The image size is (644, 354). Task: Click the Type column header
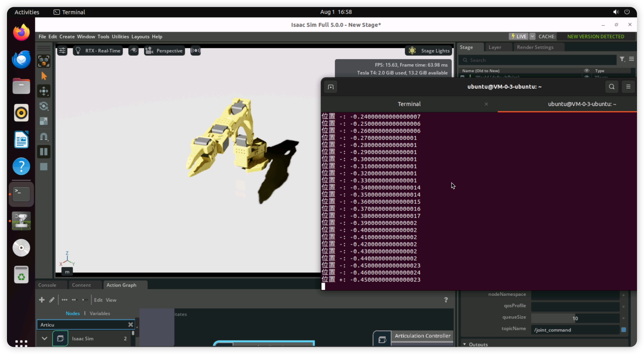[599, 71]
